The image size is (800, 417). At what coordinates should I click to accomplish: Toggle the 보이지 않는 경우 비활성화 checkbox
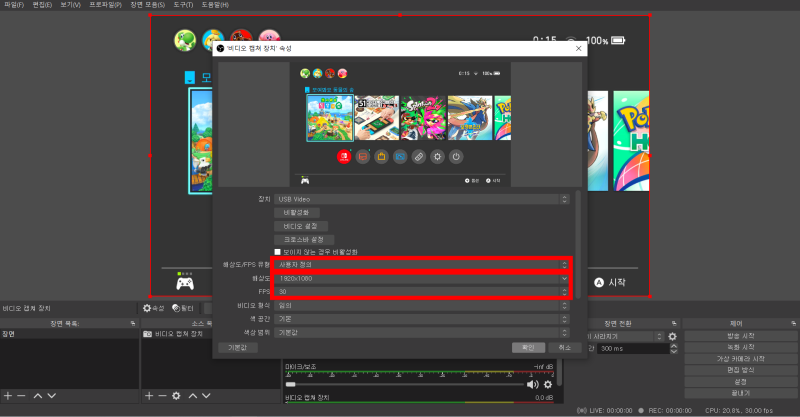tap(278, 252)
